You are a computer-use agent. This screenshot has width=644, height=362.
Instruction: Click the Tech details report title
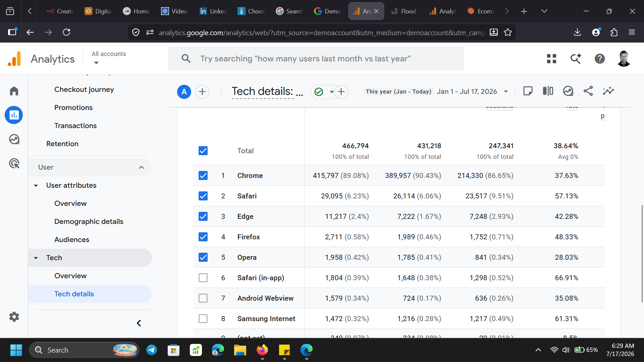click(267, 92)
